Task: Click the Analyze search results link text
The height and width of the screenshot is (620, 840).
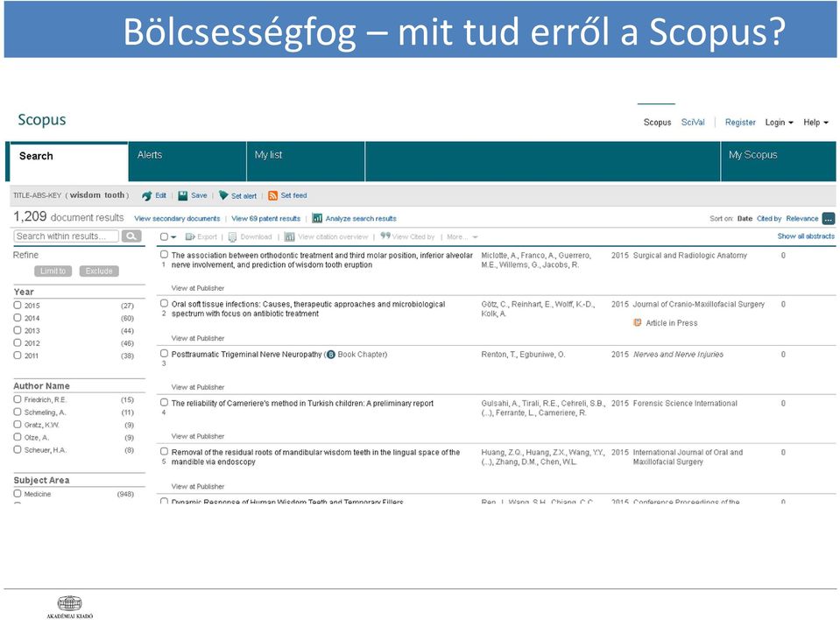Action: coord(361,218)
